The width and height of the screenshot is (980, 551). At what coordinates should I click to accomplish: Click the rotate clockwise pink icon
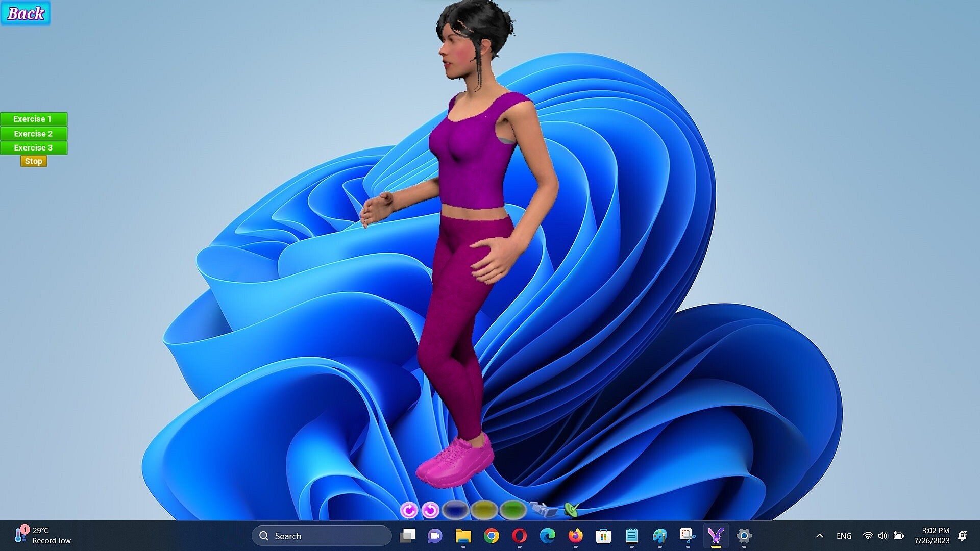coord(408,510)
